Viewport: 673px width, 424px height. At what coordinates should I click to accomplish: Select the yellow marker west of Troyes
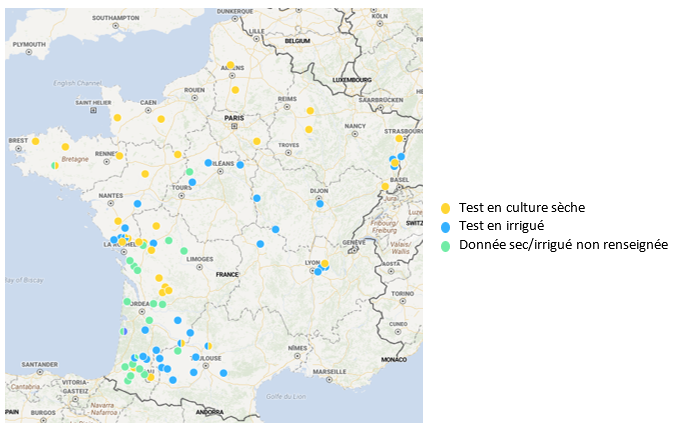point(257,141)
